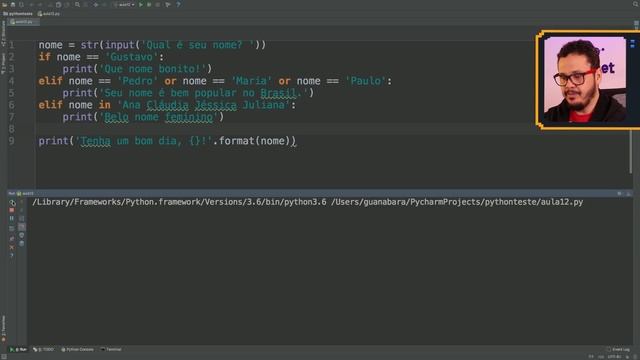Image resolution: width=640 pixels, height=360 pixels.
Task: Click the Save All toolbar icon
Action: coord(13,4)
